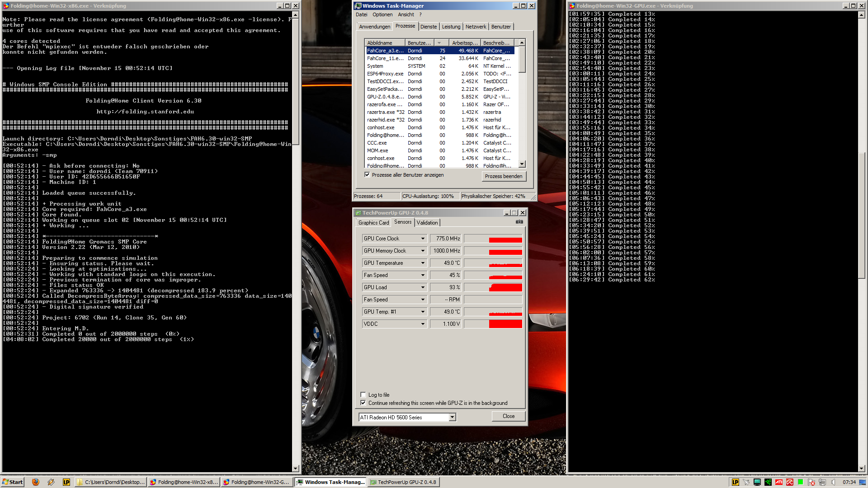This screenshot has width=868, height=488.
Task: Expand the ATI Radeon HD 5600 Series selector
Action: tap(452, 418)
